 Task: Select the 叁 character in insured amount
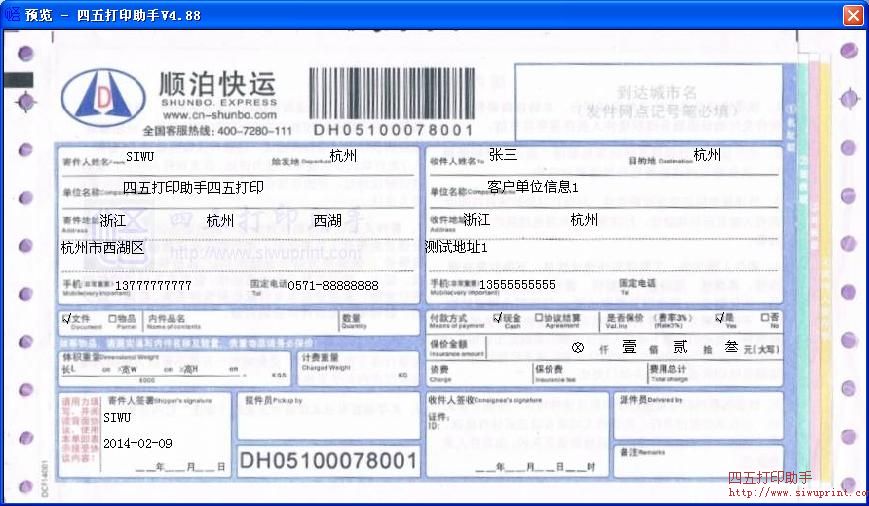pos(731,347)
